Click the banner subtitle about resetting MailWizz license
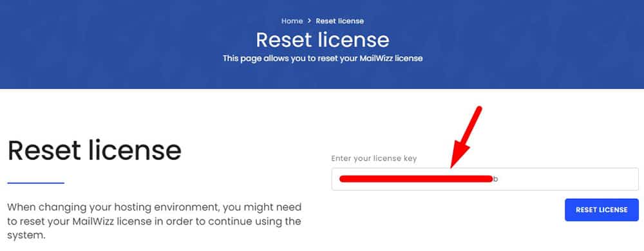644x251 pixels. (x=323, y=59)
